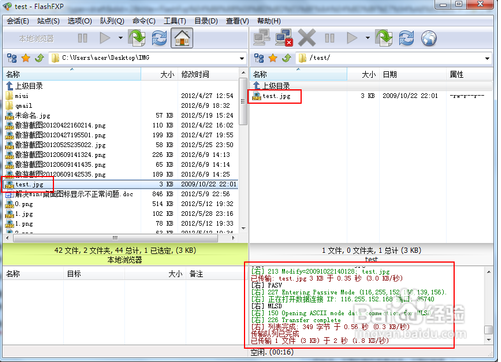
Task: Click local list vertical scrollbar thumb
Action: point(243,102)
